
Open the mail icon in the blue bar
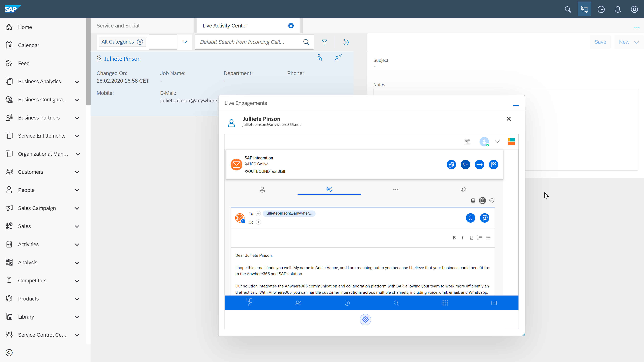494,303
